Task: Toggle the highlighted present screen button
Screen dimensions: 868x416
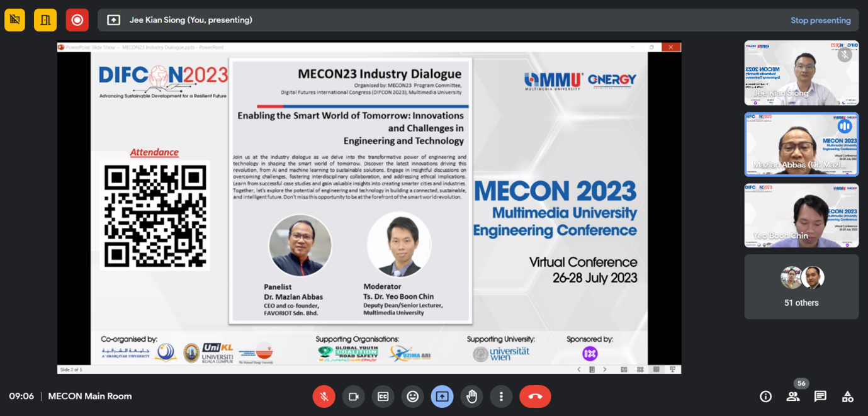Action: [x=442, y=396]
